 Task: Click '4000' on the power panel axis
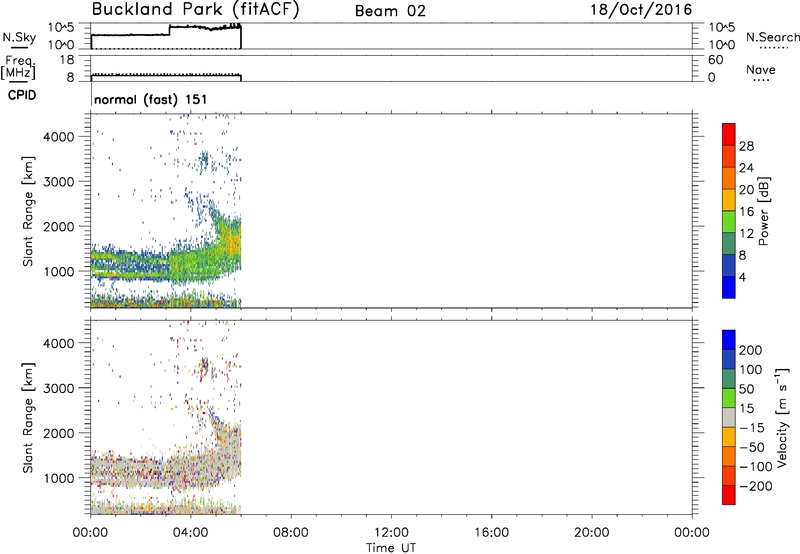pos(59,137)
